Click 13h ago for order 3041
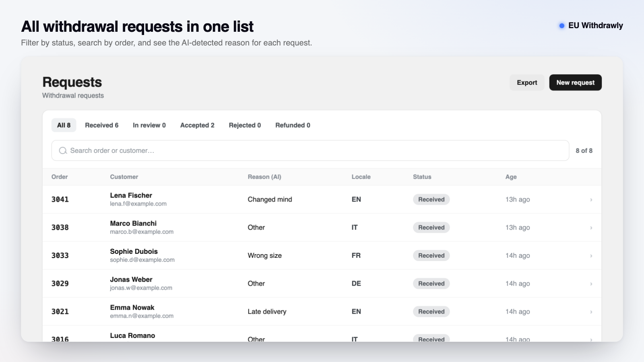Image resolution: width=644 pixels, height=362 pixels. (x=518, y=200)
